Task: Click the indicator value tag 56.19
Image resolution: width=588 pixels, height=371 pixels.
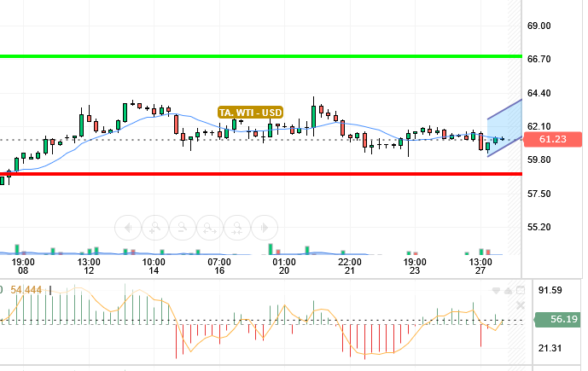Action: click(559, 319)
